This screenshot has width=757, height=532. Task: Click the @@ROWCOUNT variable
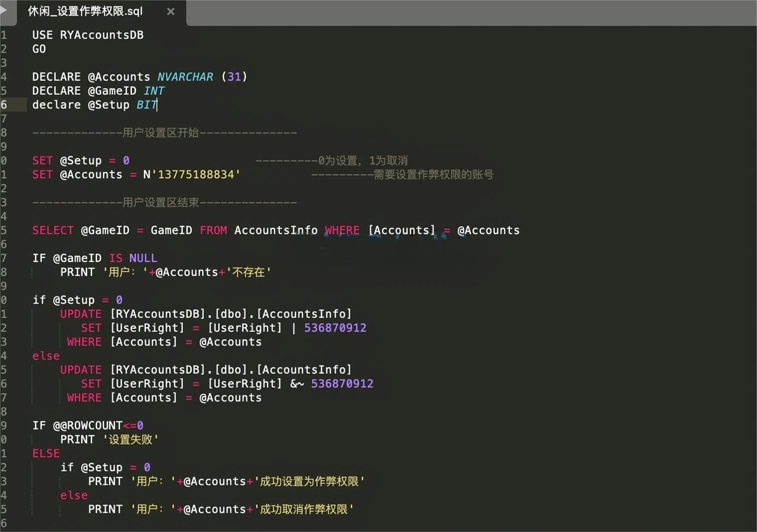pos(88,425)
